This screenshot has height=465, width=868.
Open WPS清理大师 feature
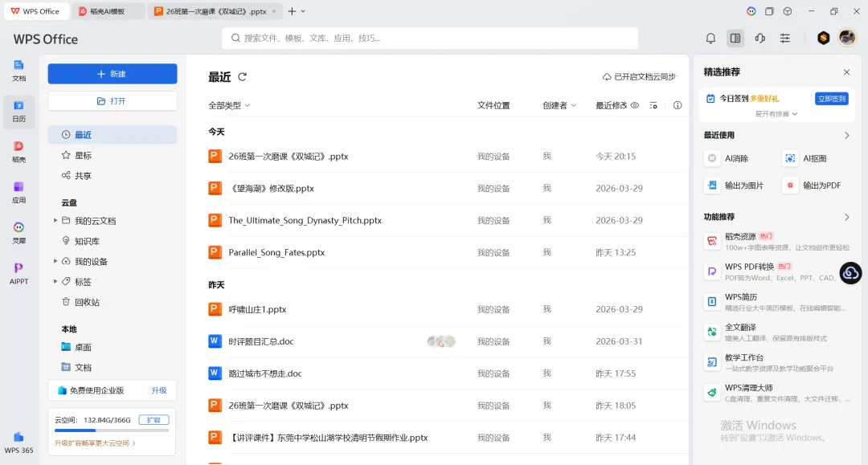[x=777, y=393]
